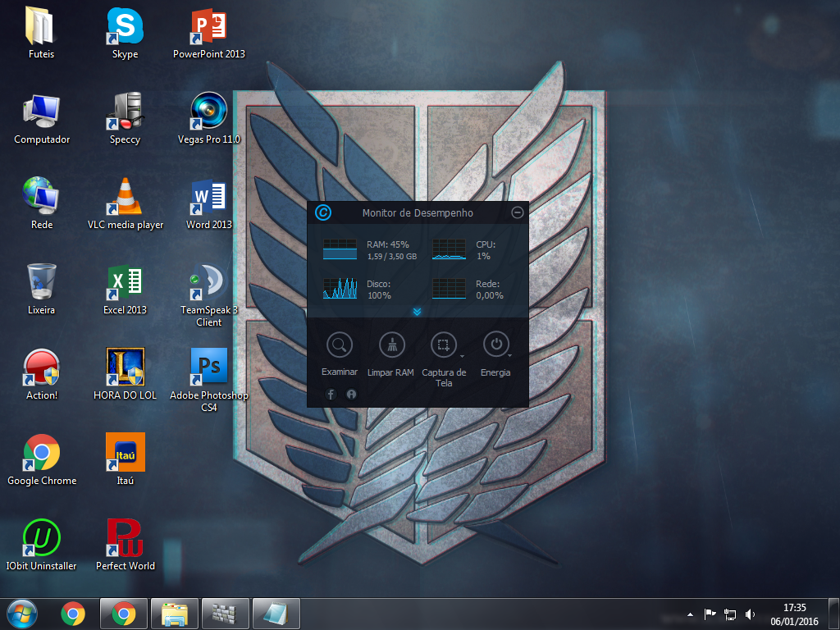Open the volume speaker tray icon

pos(750,614)
